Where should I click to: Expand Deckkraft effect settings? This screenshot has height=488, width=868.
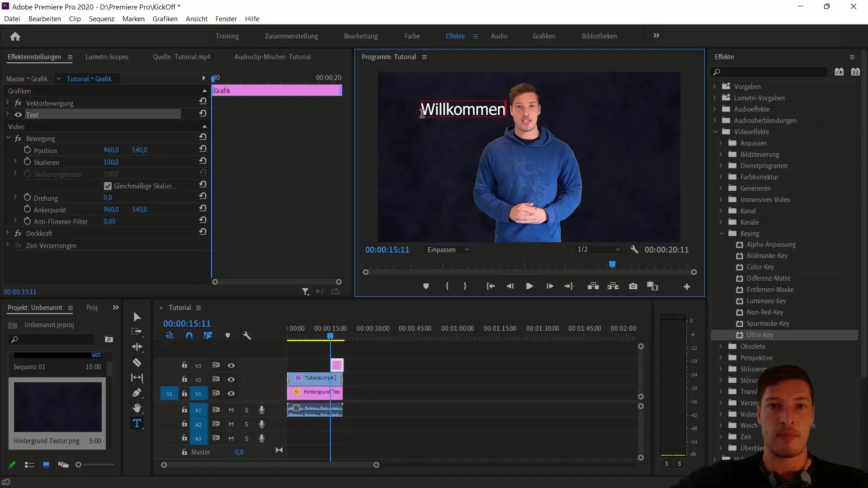tap(7, 233)
